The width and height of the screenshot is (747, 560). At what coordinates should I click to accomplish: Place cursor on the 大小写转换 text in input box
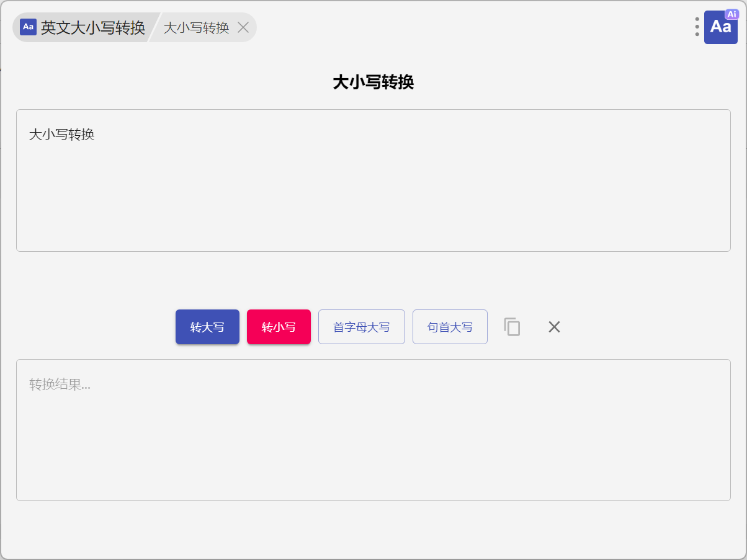pos(62,135)
